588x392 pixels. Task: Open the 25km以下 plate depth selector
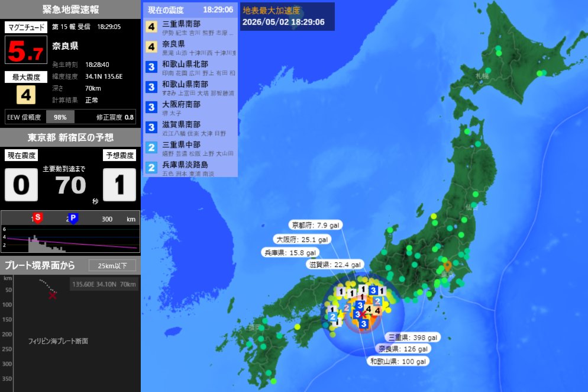pyautogui.click(x=112, y=265)
